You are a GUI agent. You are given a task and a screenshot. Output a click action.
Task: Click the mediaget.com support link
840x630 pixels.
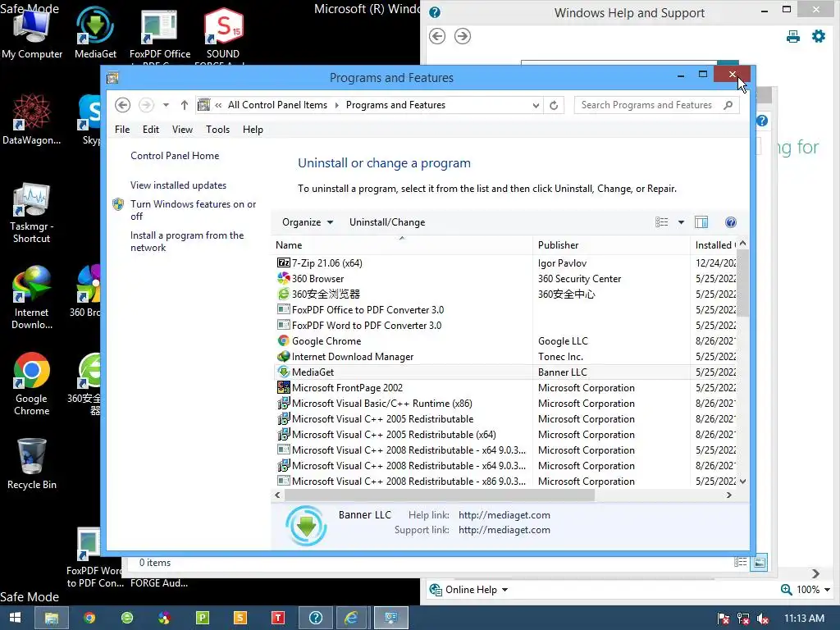point(504,531)
